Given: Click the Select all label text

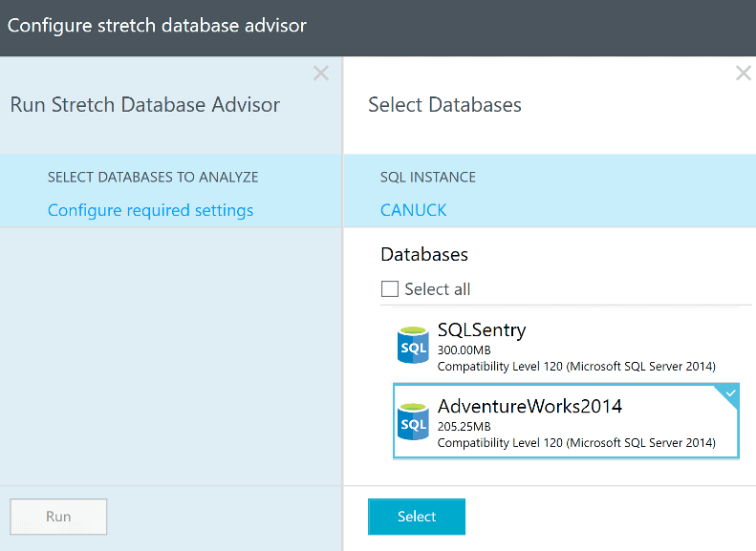Looking at the screenshot, I should pyautogui.click(x=438, y=289).
